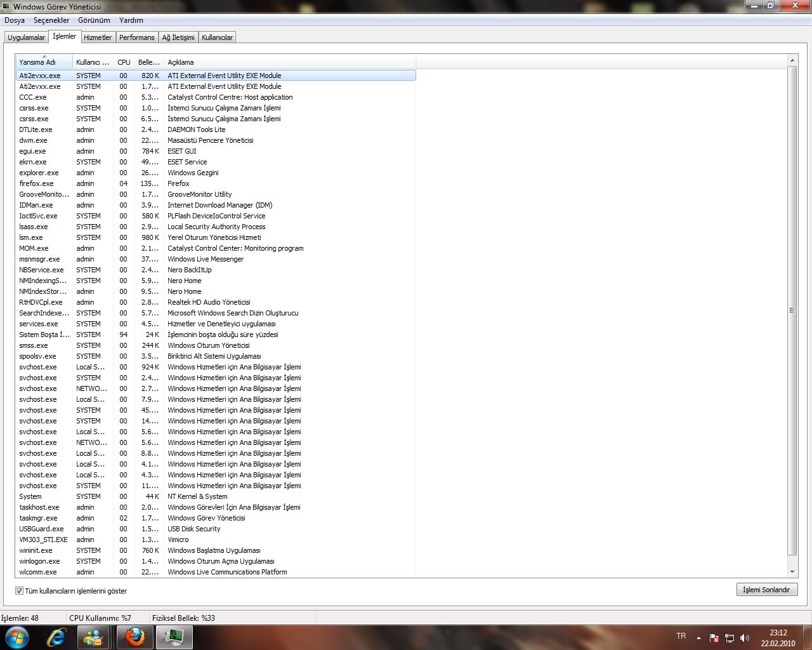
Task: Open the Seçenekler menu
Action: point(51,20)
